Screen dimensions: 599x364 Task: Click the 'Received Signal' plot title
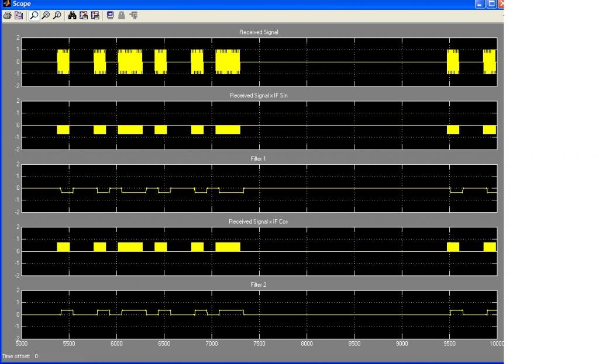259,32
